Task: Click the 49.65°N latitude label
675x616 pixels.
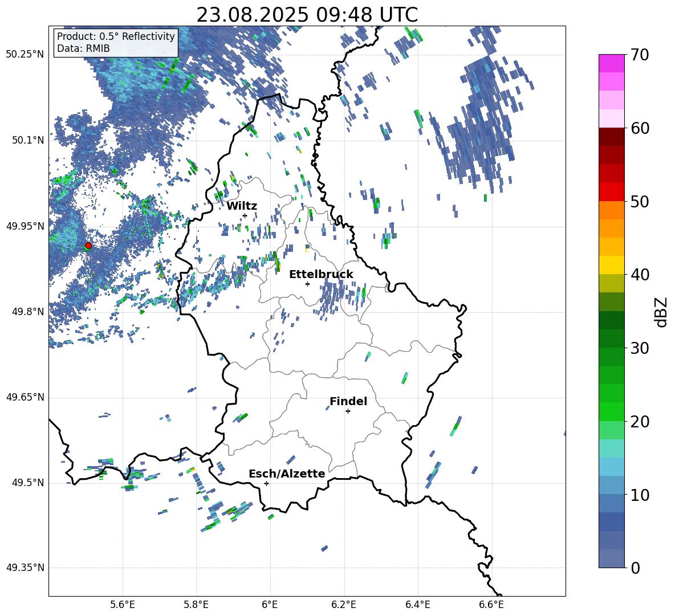Action: (25, 397)
